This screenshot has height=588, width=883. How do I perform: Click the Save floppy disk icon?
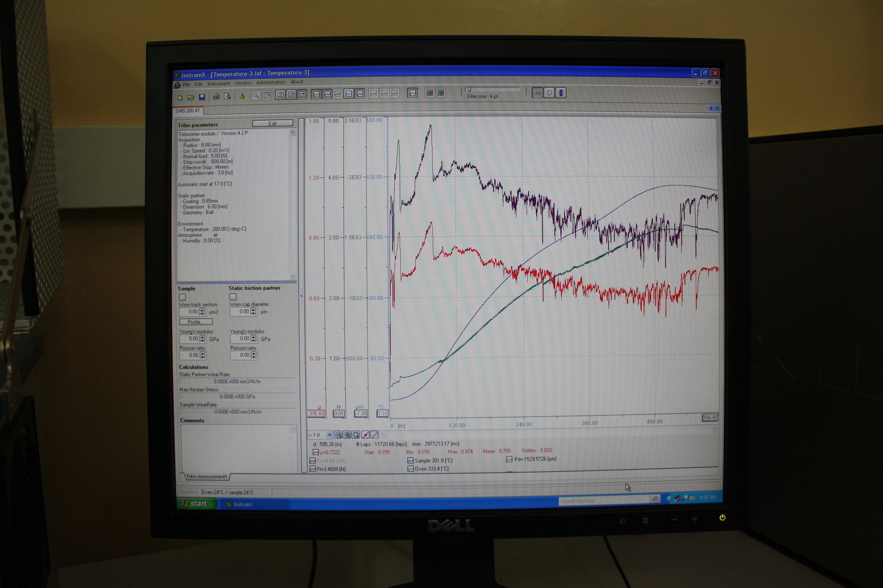(202, 97)
